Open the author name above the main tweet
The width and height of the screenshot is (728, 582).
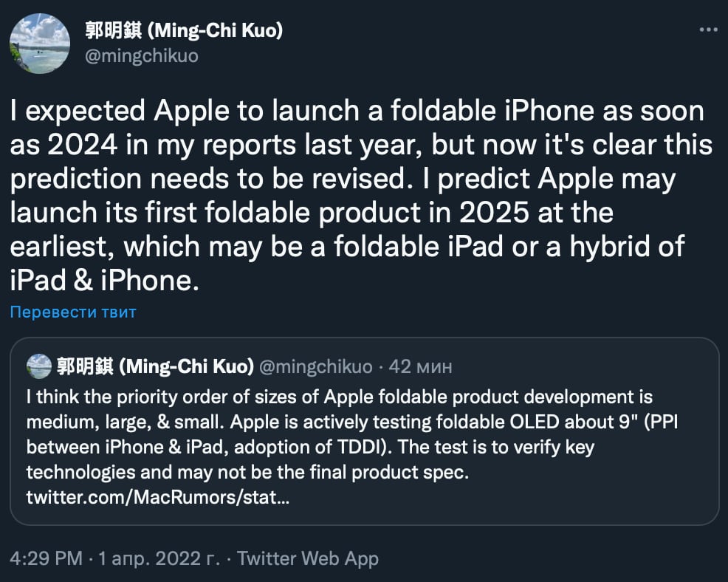point(184,30)
